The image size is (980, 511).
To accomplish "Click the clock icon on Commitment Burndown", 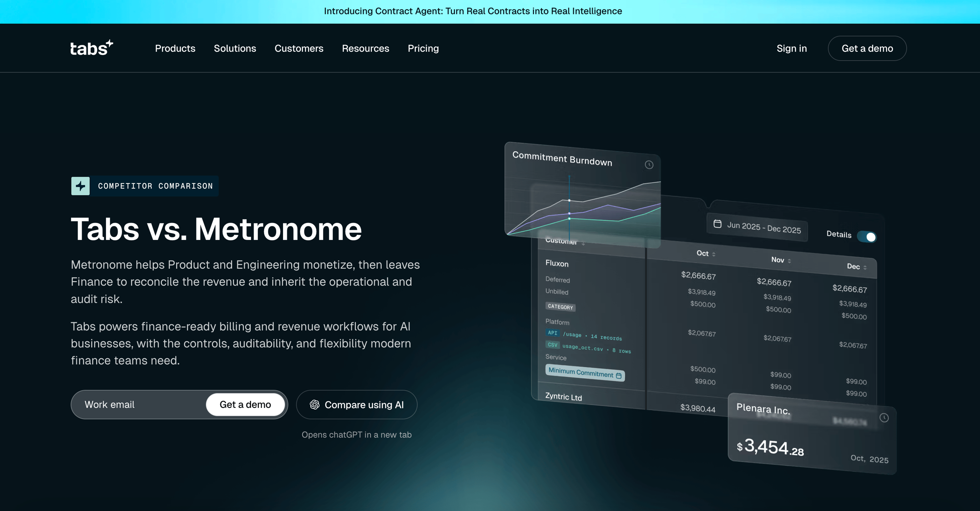I will click(649, 165).
